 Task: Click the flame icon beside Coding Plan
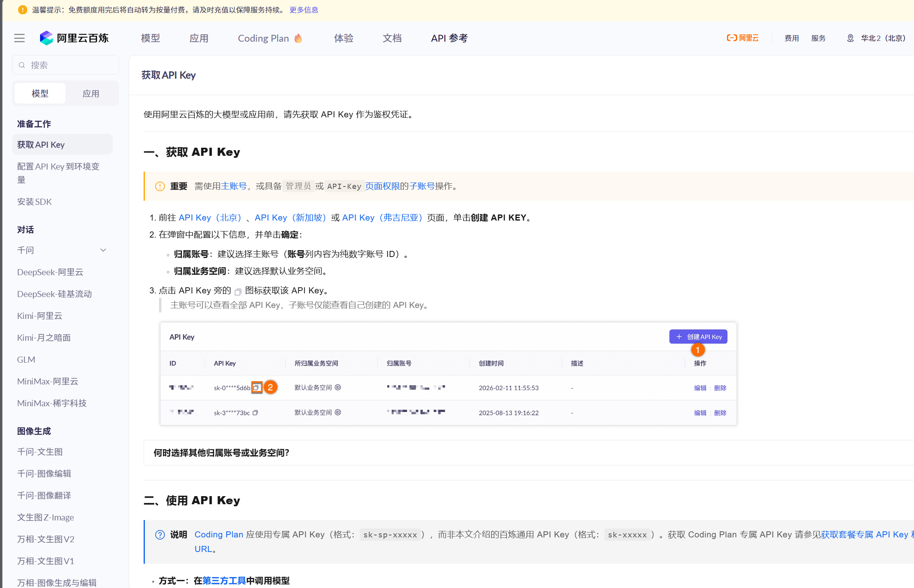[x=298, y=38]
